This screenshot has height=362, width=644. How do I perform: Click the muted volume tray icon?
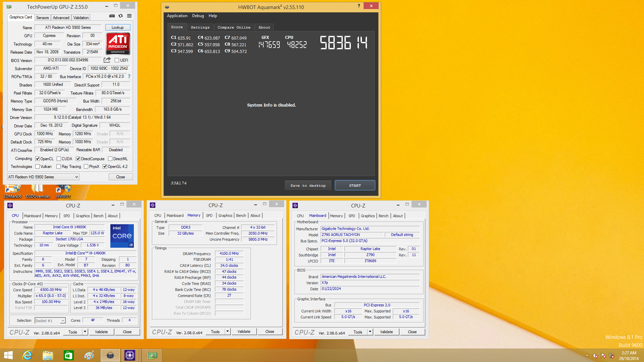point(595,356)
